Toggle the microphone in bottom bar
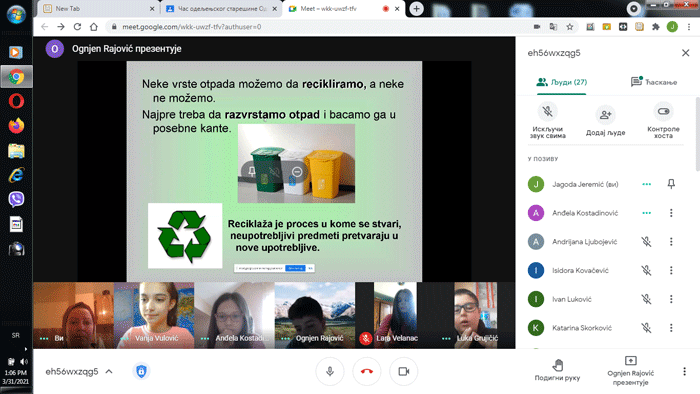The image size is (700, 394). (x=330, y=371)
